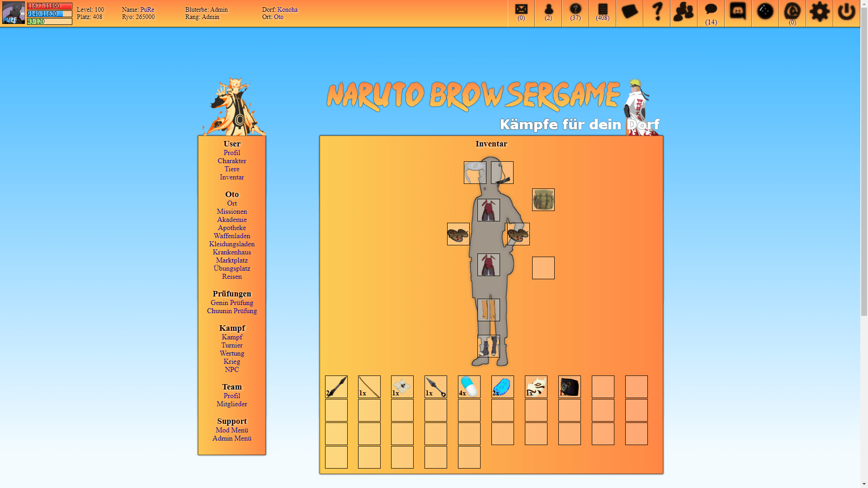
Task: Click the blue-white pill inventory item
Action: (x=469, y=387)
